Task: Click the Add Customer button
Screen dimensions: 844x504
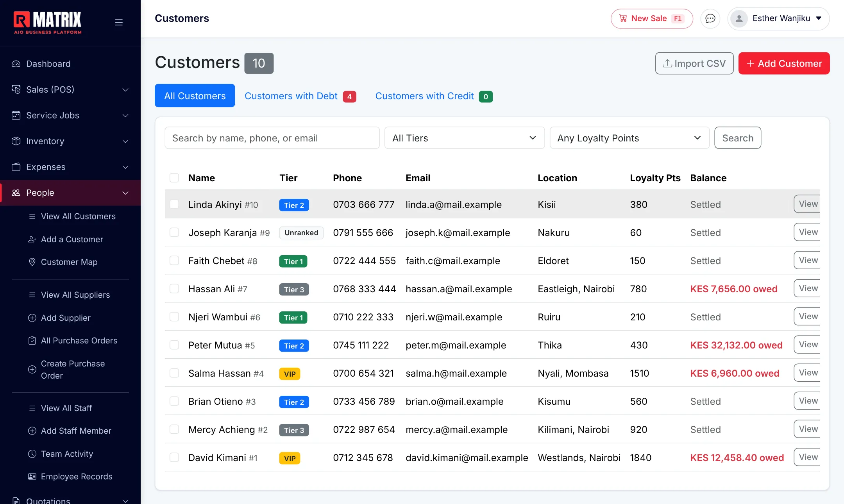Action: [x=784, y=63]
